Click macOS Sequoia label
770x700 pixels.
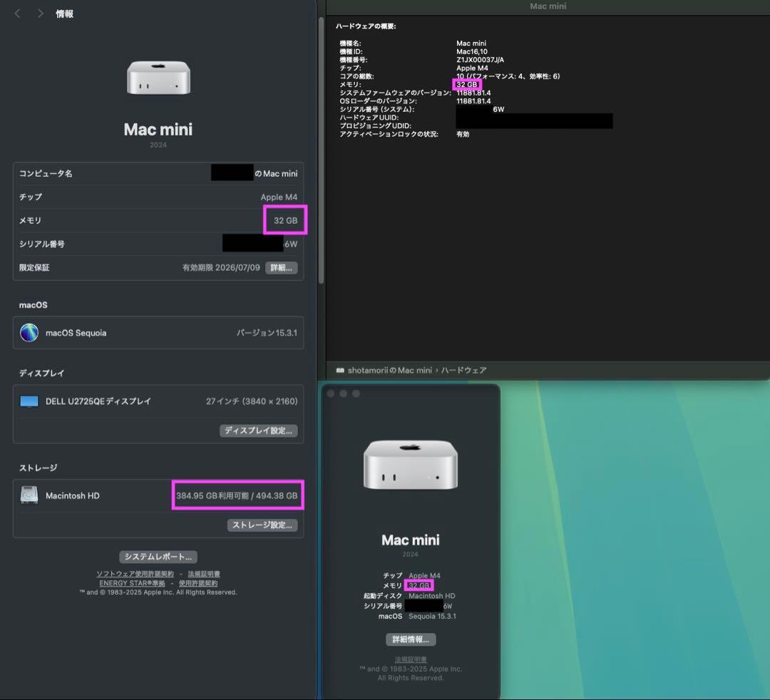point(76,333)
